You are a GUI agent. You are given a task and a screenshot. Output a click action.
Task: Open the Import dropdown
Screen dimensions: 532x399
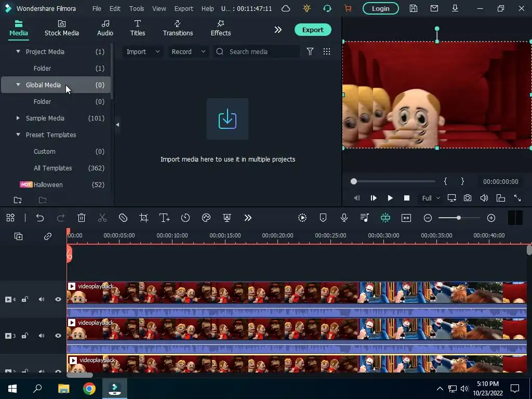pyautogui.click(x=143, y=51)
